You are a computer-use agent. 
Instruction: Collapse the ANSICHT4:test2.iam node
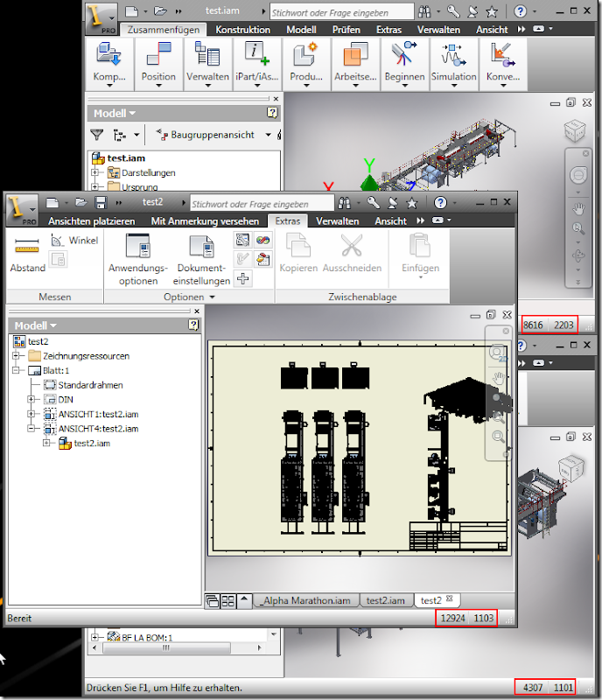click(x=31, y=428)
